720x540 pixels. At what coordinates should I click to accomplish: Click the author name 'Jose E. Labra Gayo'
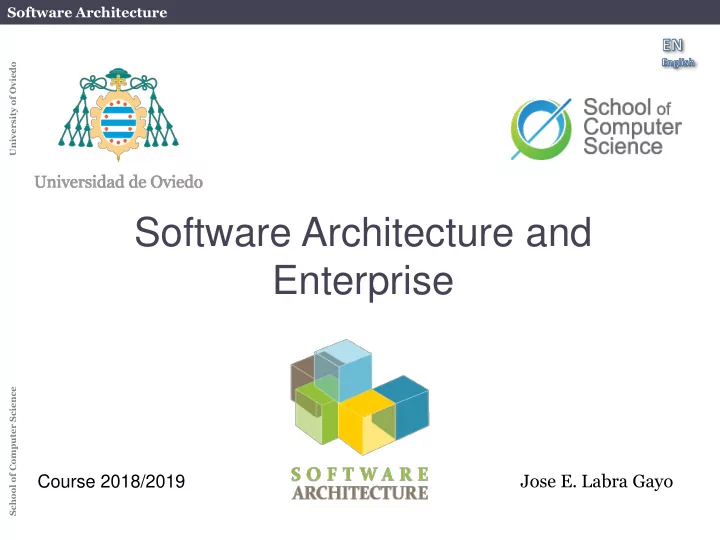[596, 482]
